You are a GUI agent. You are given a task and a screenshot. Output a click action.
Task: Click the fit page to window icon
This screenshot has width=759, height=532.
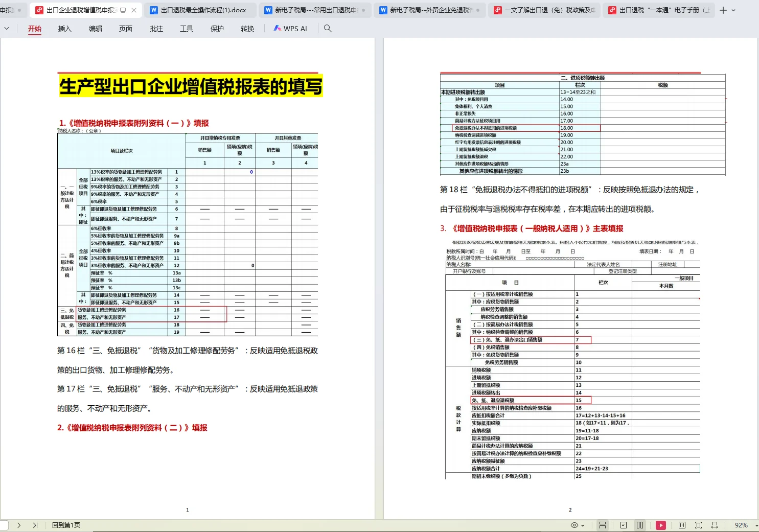point(698,525)
